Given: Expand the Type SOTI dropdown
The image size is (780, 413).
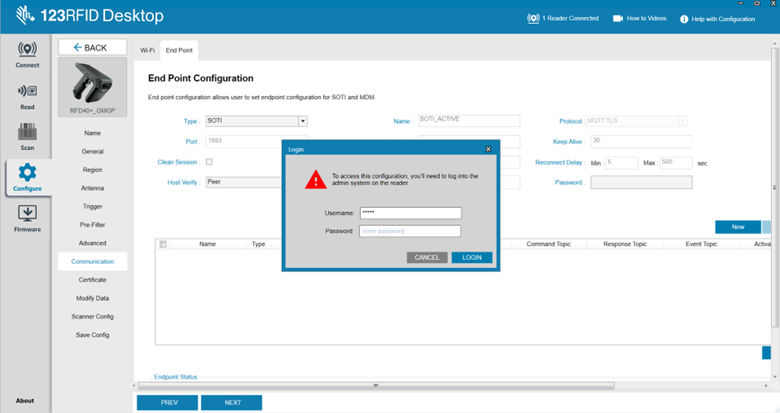Looking at the screenshot, I should click(x=302, y=121).
